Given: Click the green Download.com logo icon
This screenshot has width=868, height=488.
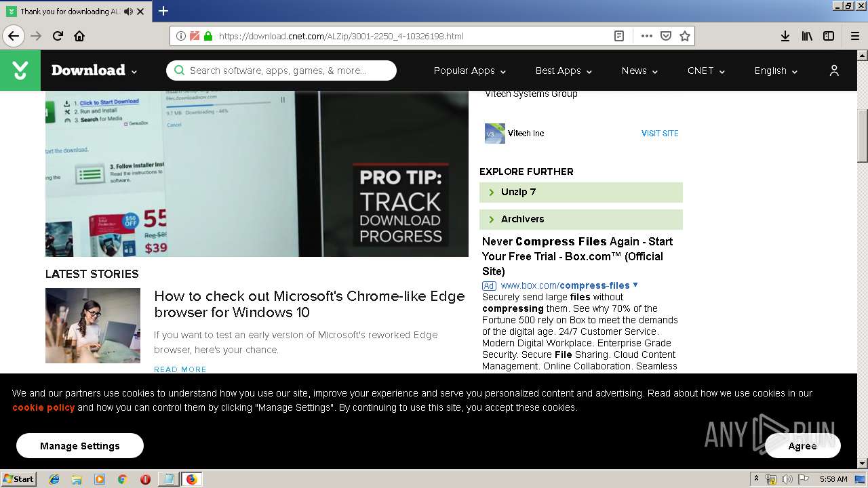Looking at the screenshot, I should point(20,70).
